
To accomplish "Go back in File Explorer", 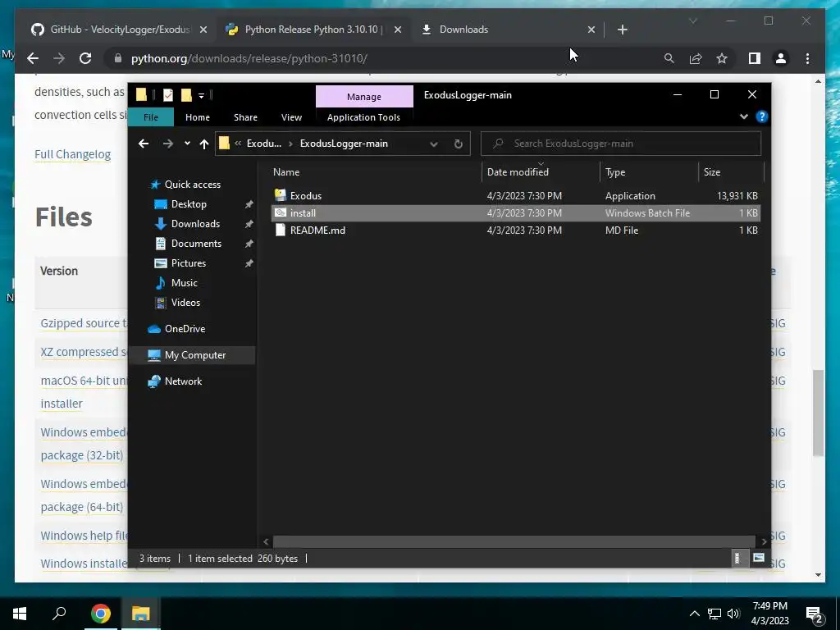I will coord(143,144).
